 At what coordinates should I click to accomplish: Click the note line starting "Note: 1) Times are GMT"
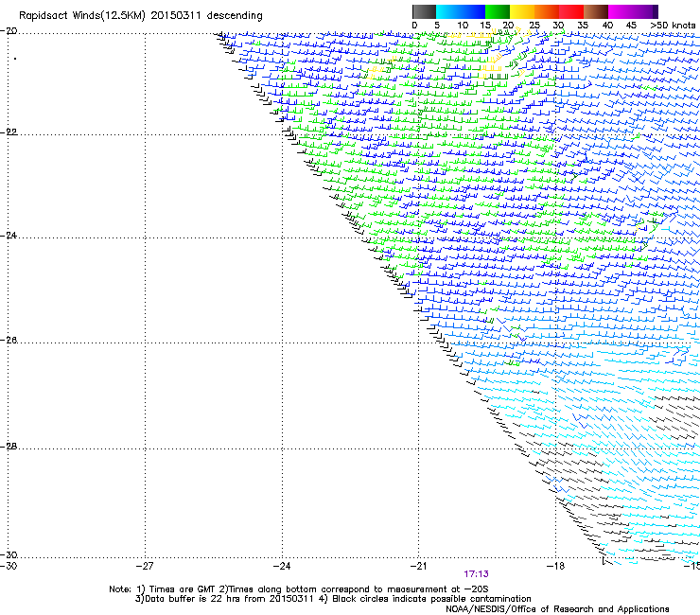coord(299,589)
